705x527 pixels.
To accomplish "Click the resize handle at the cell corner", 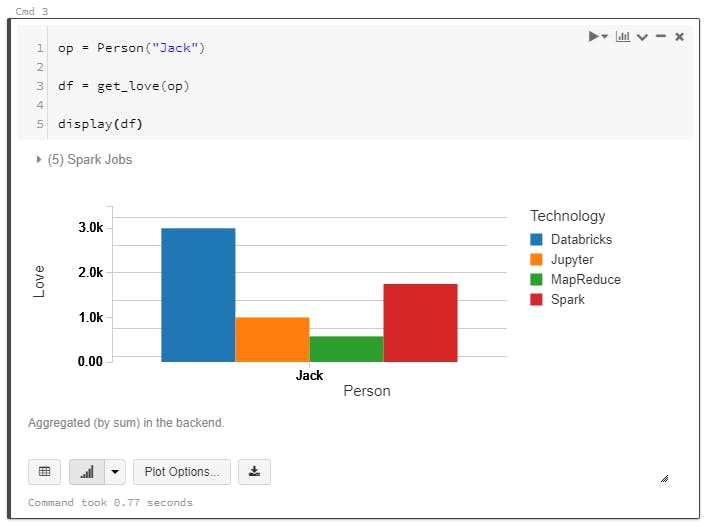I will [665, 479].
